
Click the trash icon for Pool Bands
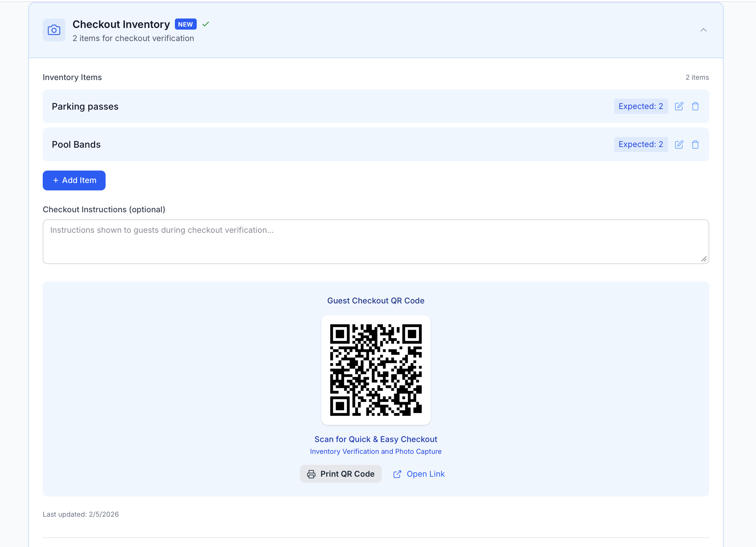pyautogui.click(x=695, y=144)
